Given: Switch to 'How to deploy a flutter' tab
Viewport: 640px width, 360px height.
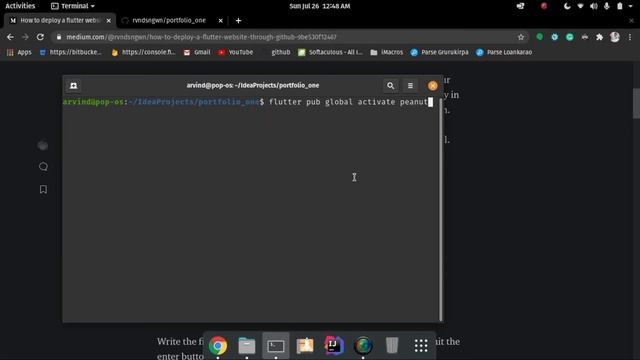Looking at the screenshot, I should [x=60, y=20].
